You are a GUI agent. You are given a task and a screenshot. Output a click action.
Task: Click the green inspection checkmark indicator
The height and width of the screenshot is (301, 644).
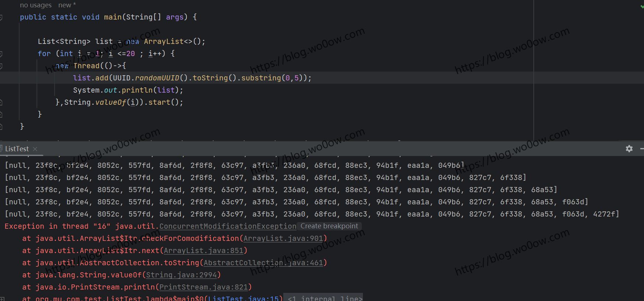pyautogui.click(x=642, y=6)
